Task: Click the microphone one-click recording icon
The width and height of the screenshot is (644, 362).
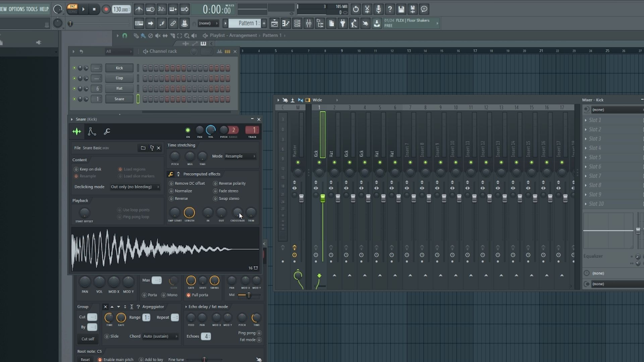Action: pyautogui.click(x=378, y=9)
